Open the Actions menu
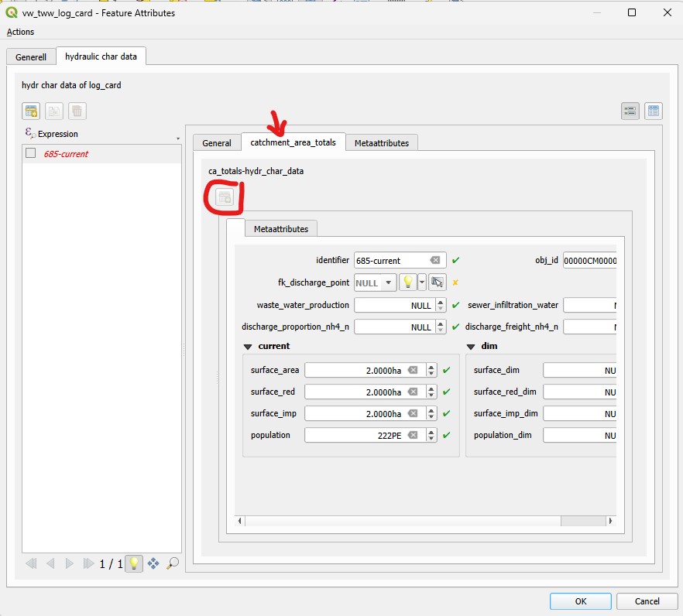 point(21,32)
